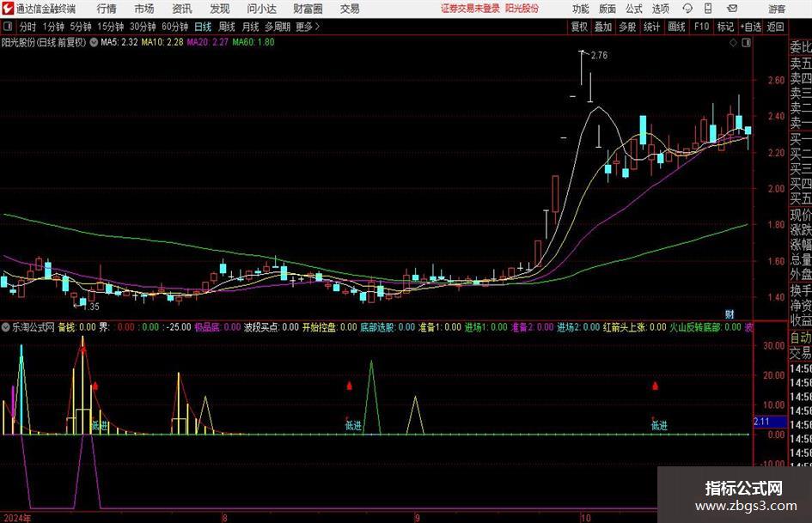The height and width of the screenshot is (523, 812).
Task: Click the 极品底 indicator label
Action: pos(207,327)
